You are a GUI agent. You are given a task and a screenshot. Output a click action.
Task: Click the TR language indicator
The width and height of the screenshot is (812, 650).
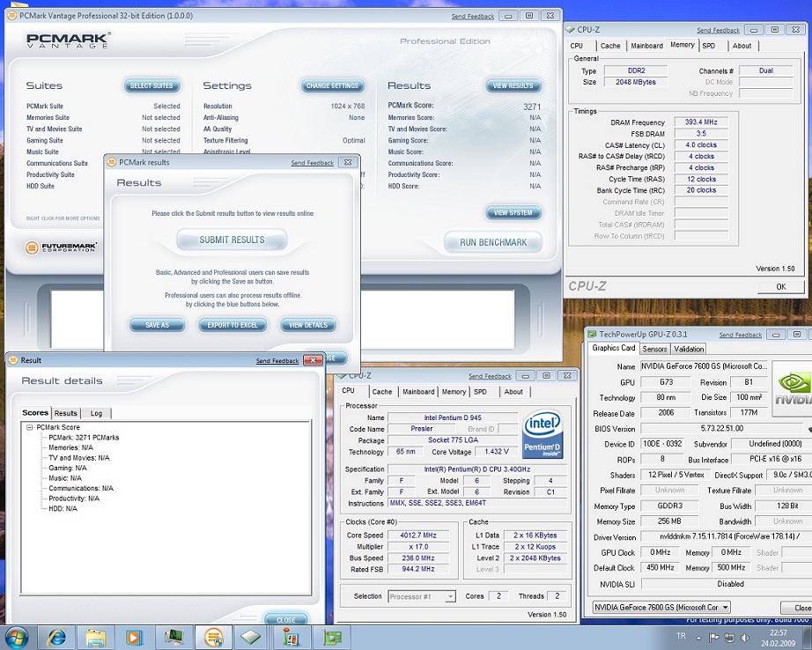click(681, 636)
